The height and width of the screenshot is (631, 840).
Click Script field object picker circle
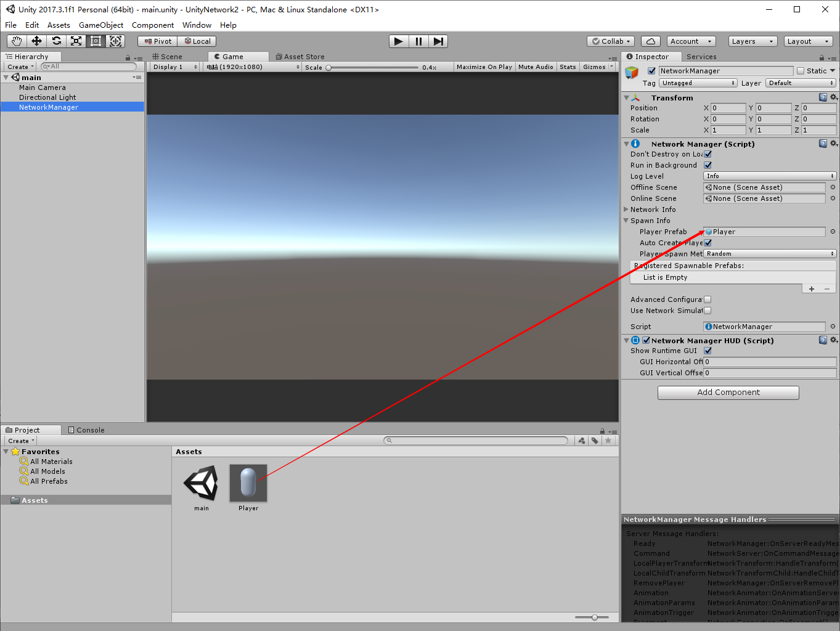point(833,327)
